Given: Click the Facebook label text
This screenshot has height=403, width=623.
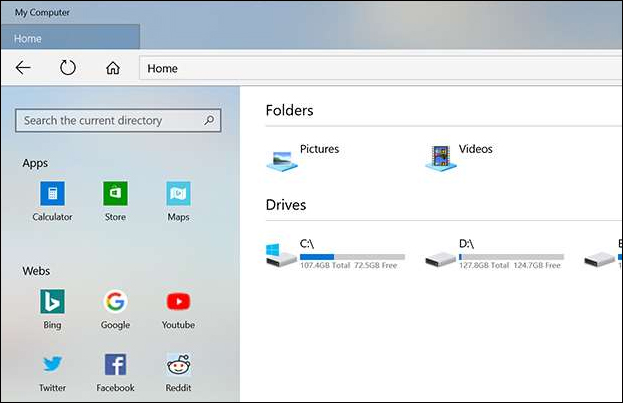Looking at the screenshot, I should pos(115,388).
